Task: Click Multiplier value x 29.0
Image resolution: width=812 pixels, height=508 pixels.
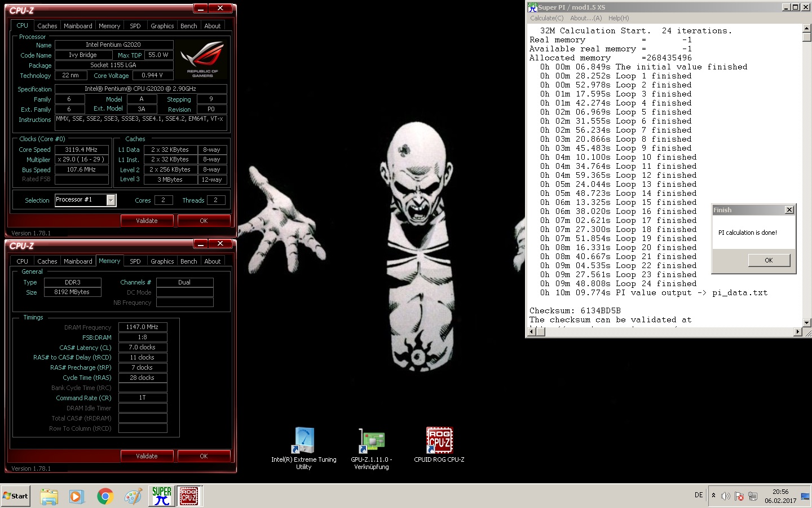Action: coord(81,160)
